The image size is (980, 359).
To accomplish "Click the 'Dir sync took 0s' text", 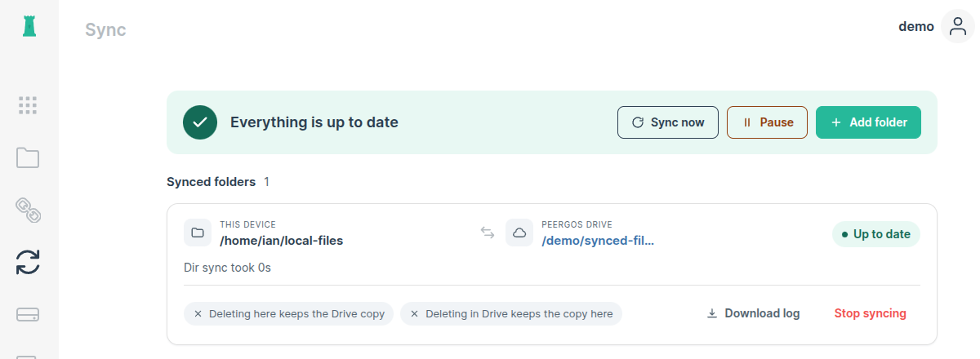I will [x=227, y=267].
